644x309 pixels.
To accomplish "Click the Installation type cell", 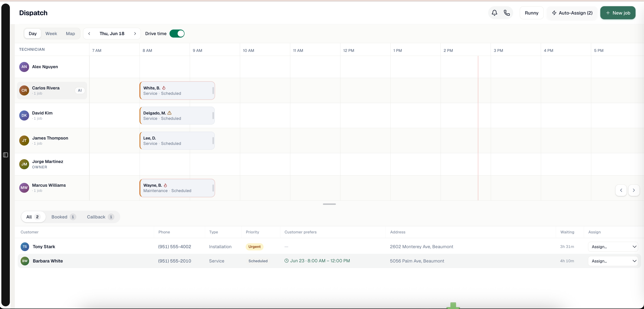I will click(220, 247).
